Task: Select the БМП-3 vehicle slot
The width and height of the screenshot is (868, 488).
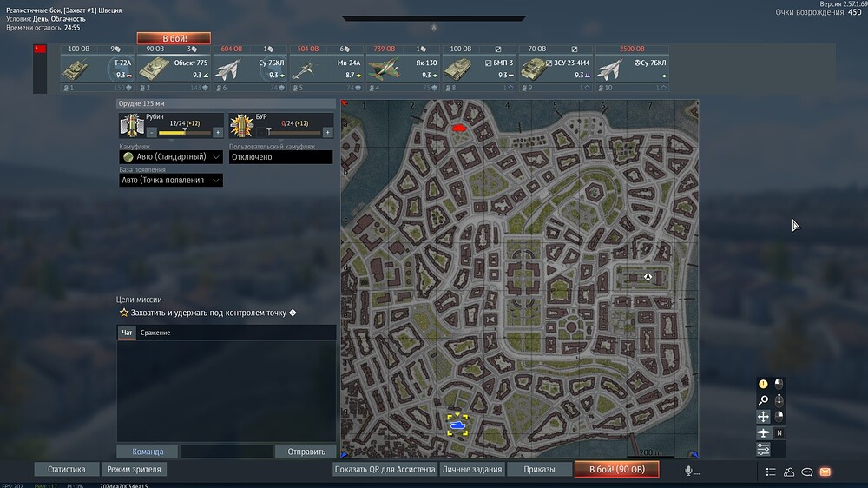Action: pyautogui.click(x=479, y=68)
